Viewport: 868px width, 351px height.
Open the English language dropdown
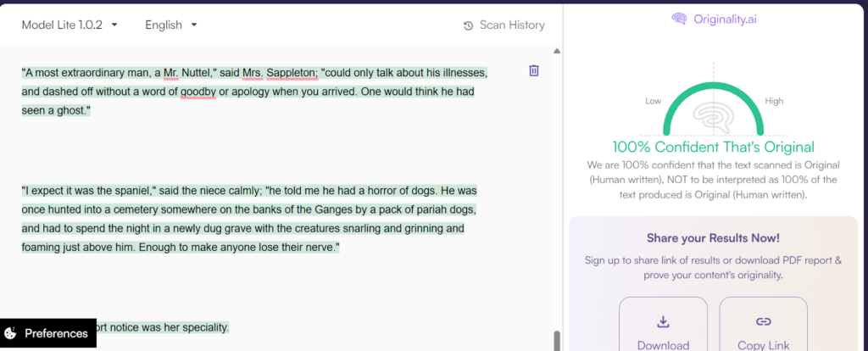tap(171, 25)
